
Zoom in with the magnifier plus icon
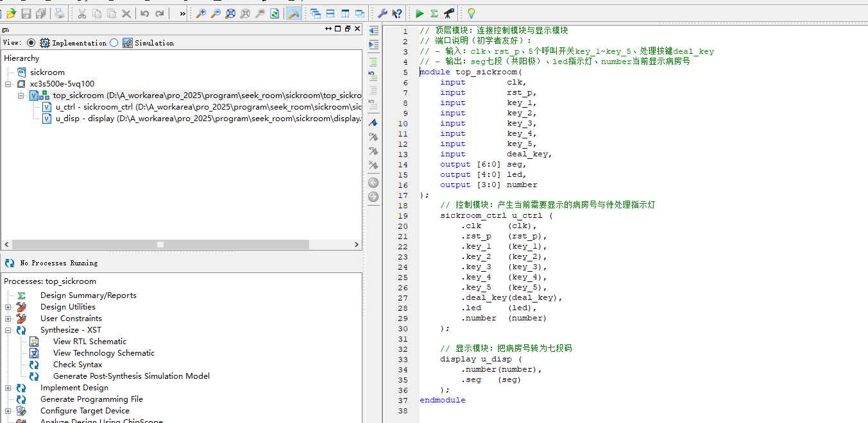pyautogui.click(x=201, y=13)
